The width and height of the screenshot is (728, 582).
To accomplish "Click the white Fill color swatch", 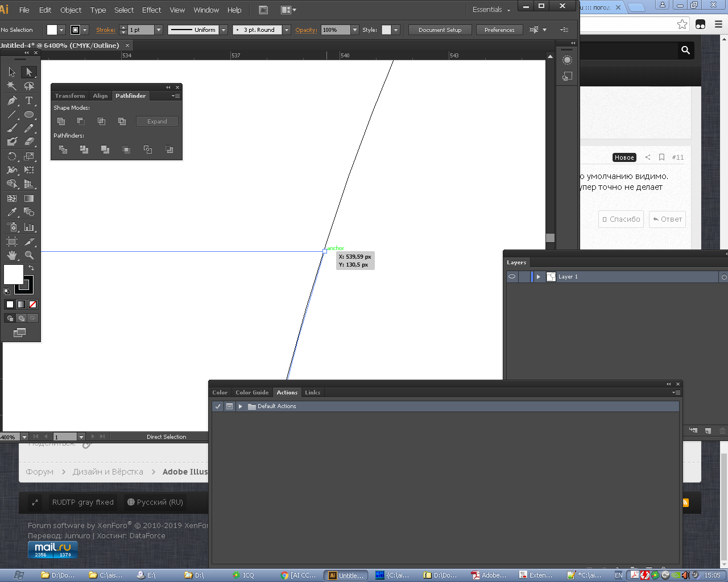I will [x=14, y=274].
